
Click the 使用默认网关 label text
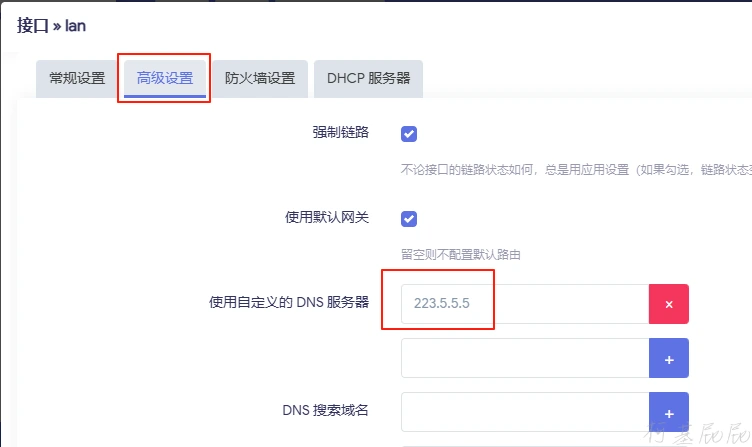[x=327, y=217]
